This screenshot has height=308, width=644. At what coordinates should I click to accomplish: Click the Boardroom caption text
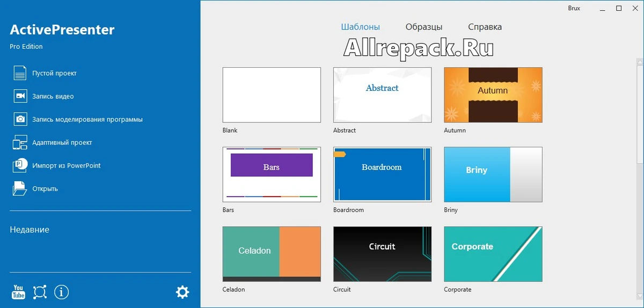[348, 210]
